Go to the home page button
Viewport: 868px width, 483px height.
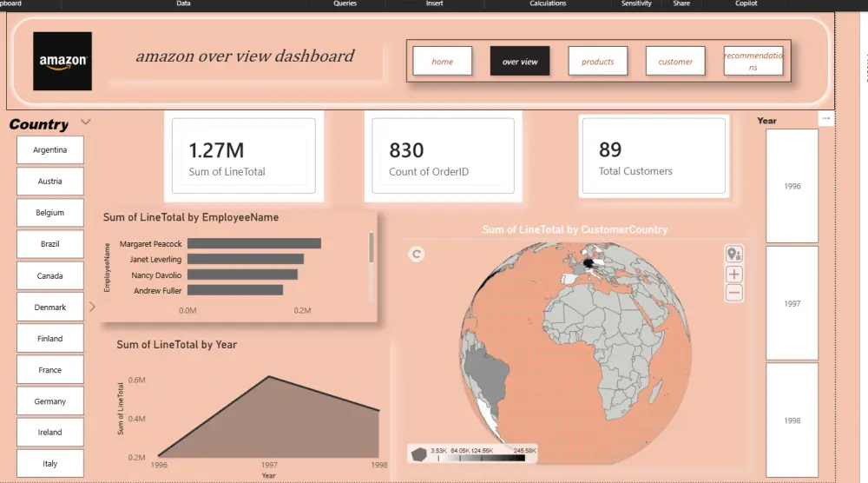[443, 62]
